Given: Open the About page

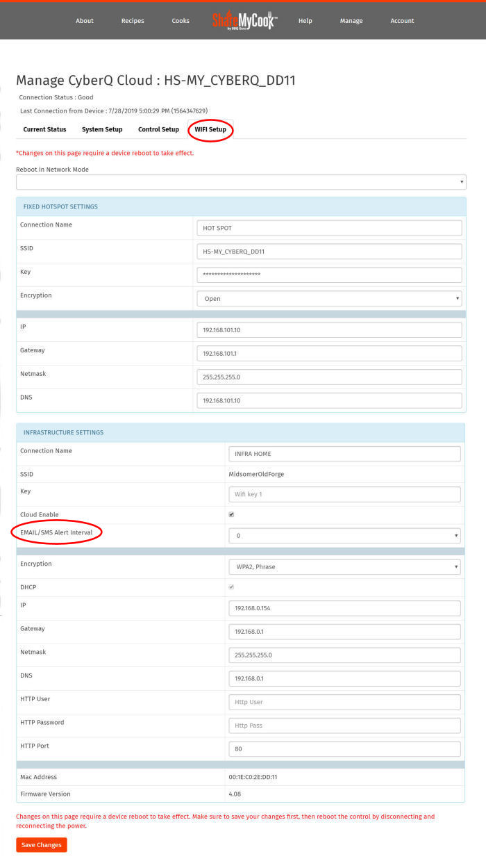Looking at the screenshot, I should 85,21.
